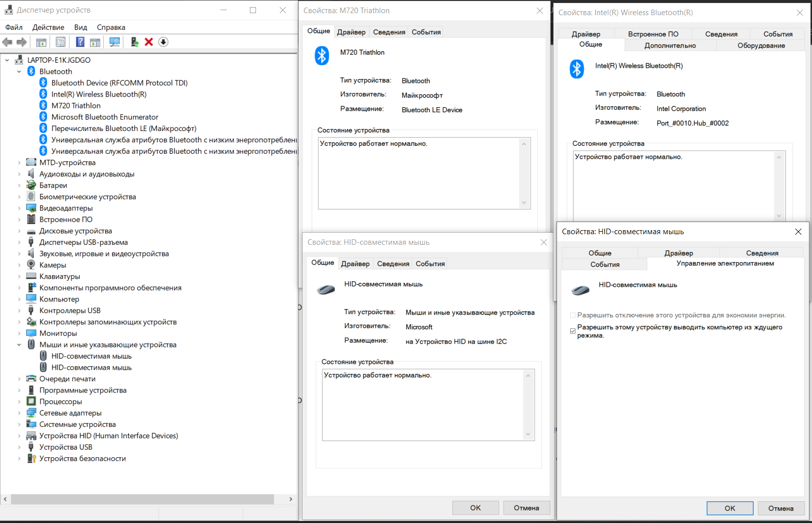The height and width of the screenshot is (523, 812).
Task: Click the Forward arrow in Device Manager toolbar
Action: tap(22, 42)
